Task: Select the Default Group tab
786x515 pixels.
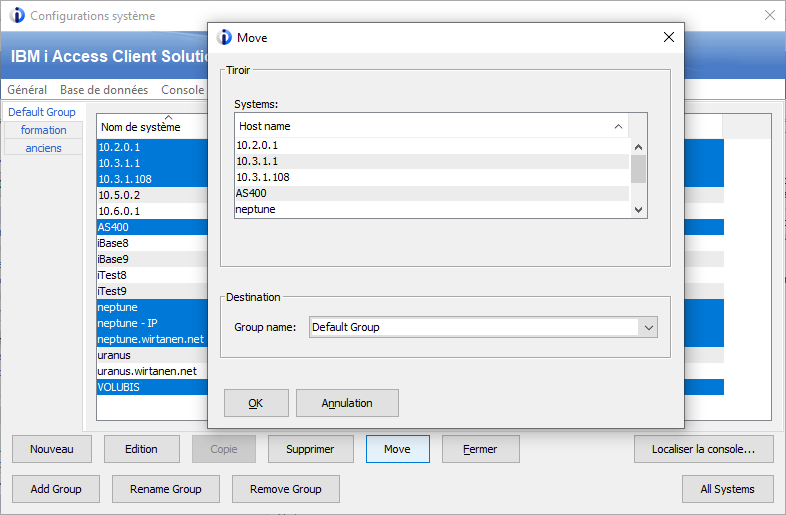Action: coord(42,112)
